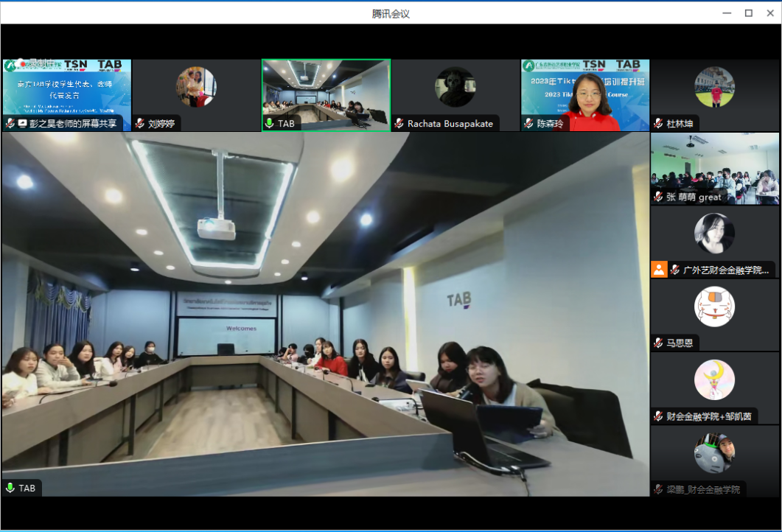Click the muted mic icon beside 刘婷婷
Image resolution: width=782 pixels, height=532 pixels.
tap(140, 124)
